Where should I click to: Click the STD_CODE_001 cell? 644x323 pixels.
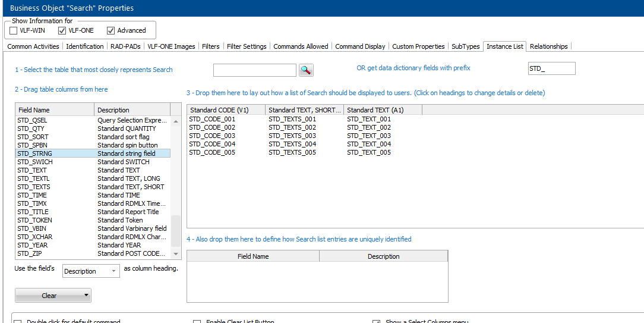click(212, 119)
